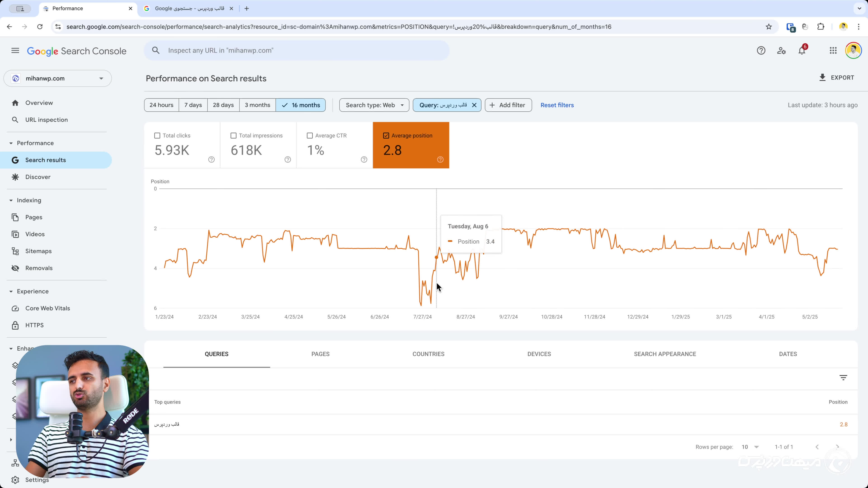The width and height of the screenshot is (868, 488).
Task: Toggle the Average CTR checkbox
Action: [310, 135]
